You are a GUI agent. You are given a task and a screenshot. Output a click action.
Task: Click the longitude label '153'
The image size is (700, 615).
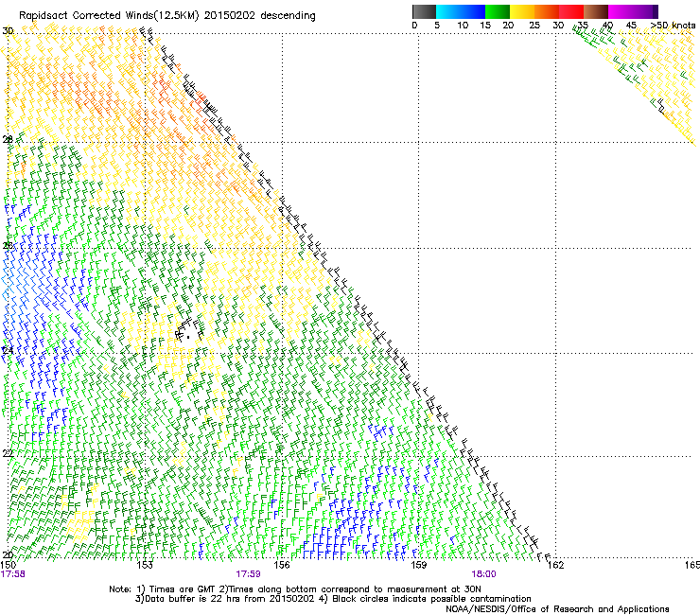[145, 565]
